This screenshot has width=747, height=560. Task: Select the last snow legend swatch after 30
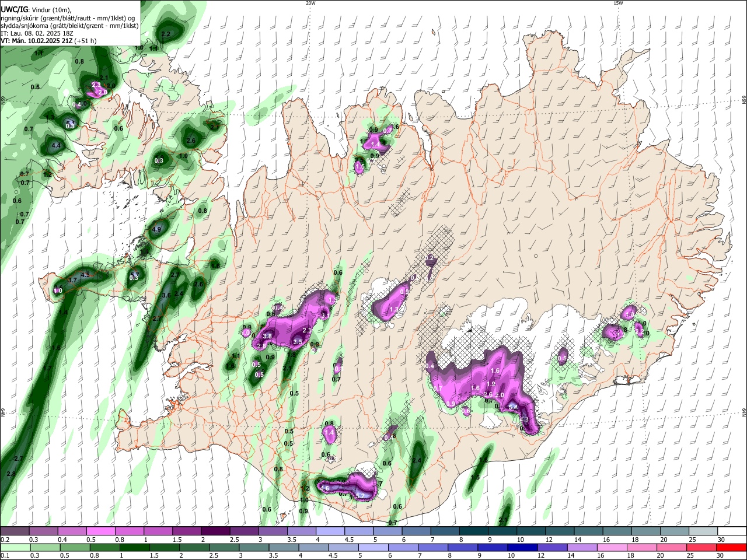click(x=732, y=531)
